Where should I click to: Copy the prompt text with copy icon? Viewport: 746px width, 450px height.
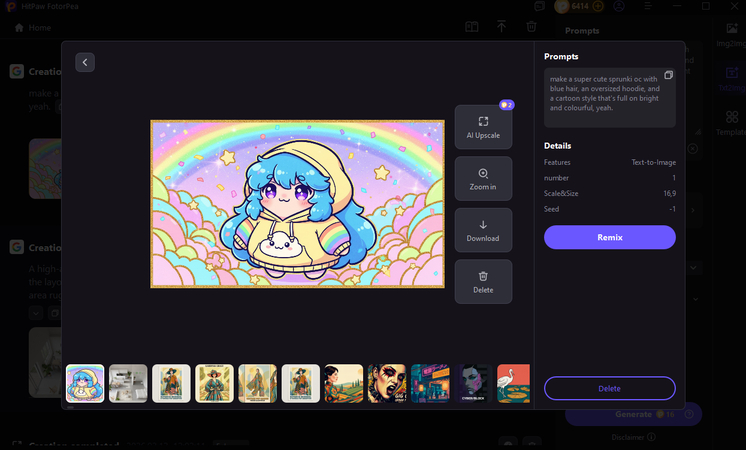[668, 75]
